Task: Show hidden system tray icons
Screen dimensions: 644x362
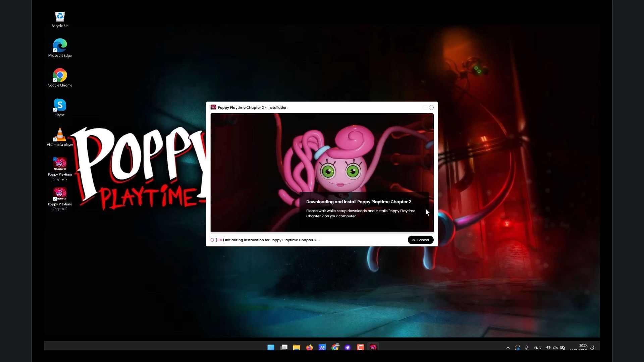Action: (x=508, y=348)
